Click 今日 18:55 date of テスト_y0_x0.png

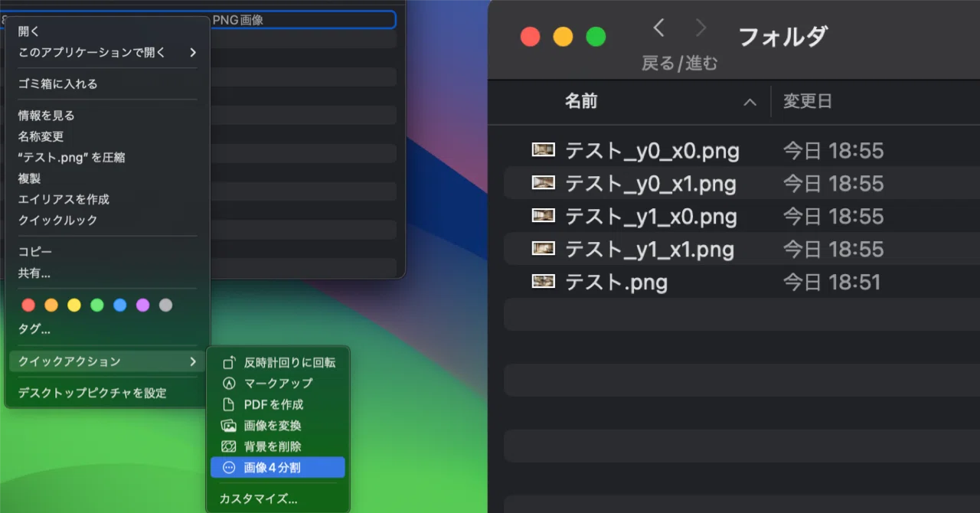point(833,151)
